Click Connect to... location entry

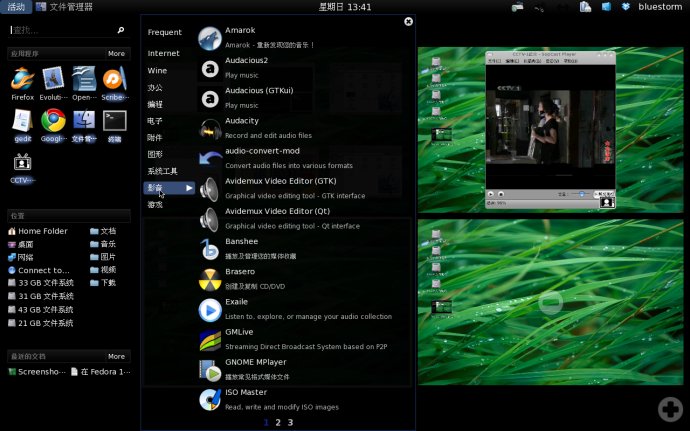(x=39, y=270)
